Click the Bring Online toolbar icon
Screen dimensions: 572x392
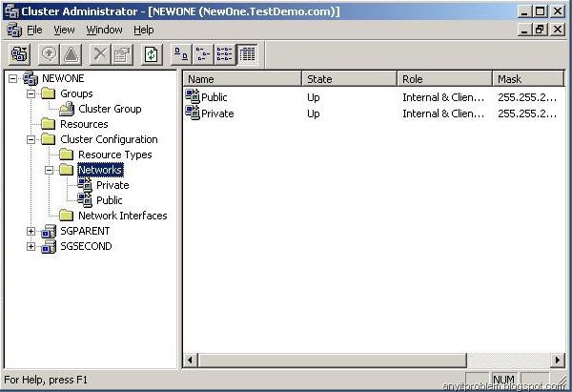click(x=49, y=54)
